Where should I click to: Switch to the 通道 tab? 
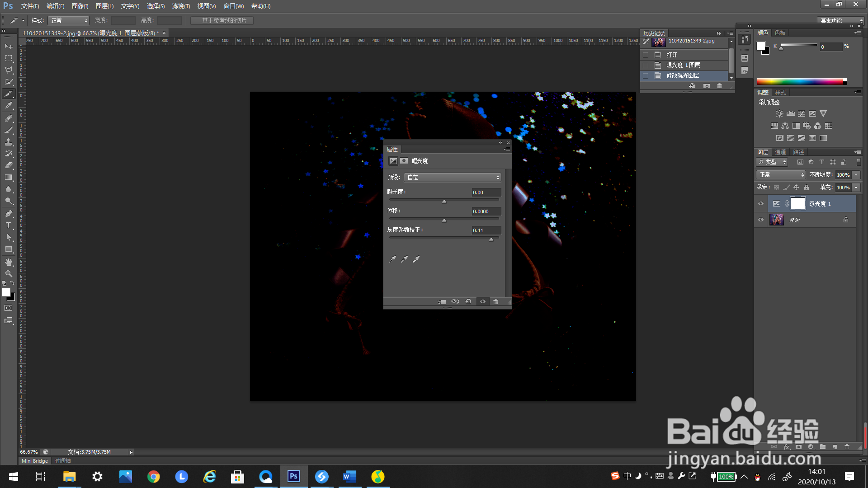pos(780,152)
